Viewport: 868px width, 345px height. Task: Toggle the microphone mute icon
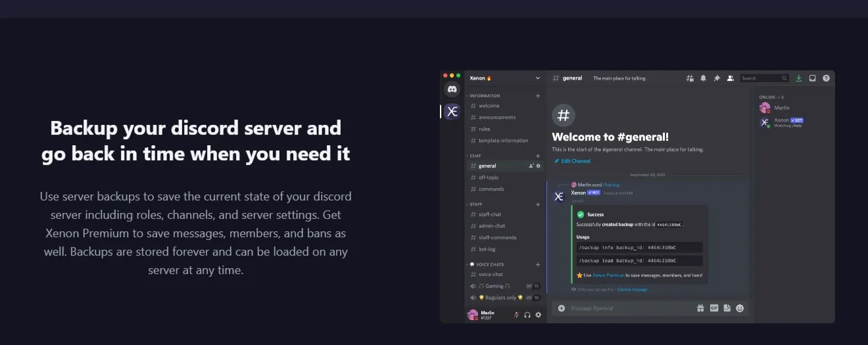[x=516, y=315]
